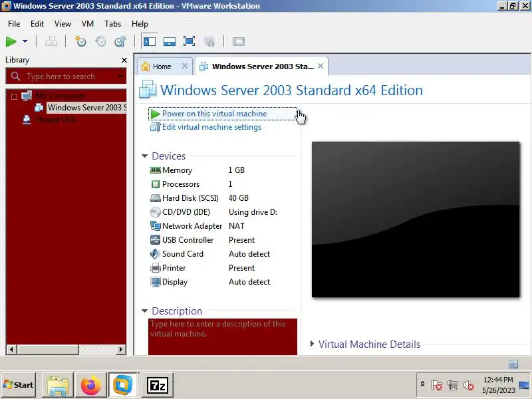
Task: Click the network tray icon
Action: tap(453, 385)
